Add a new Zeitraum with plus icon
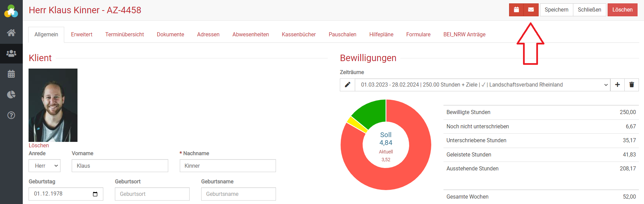644x204 pixels. 617,85
